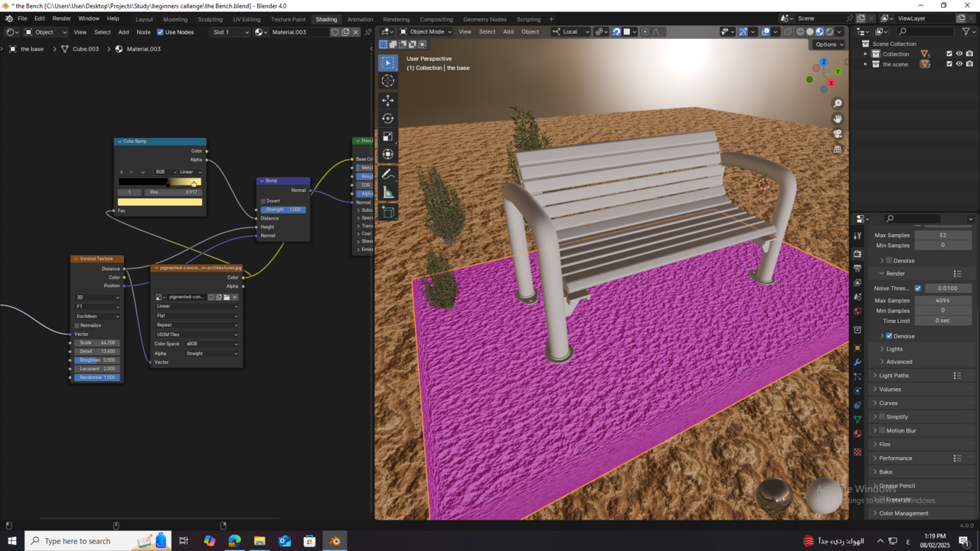Viewport: 980px width, 551px height.
Task: Click the Options button in viewport header
Action: tap(828, 44)
